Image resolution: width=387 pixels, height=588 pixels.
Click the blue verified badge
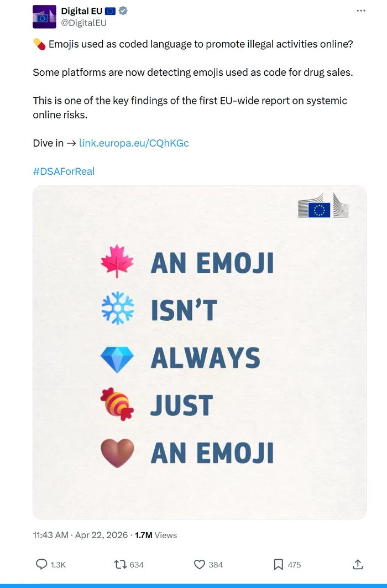123,11
